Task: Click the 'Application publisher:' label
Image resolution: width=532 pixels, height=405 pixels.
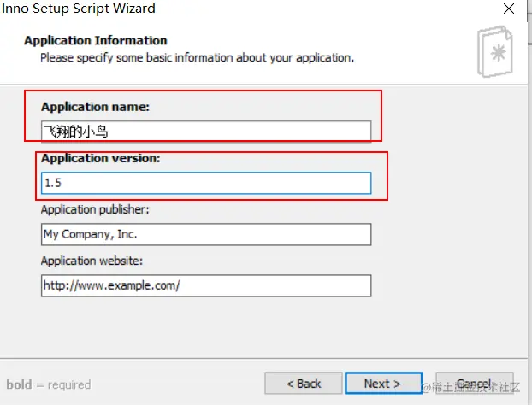Action: click(95, 209)
